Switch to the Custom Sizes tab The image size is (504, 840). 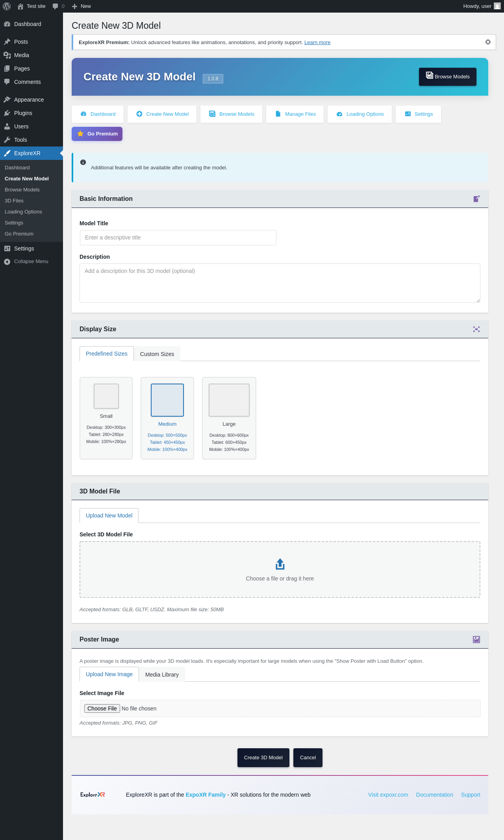157,354
